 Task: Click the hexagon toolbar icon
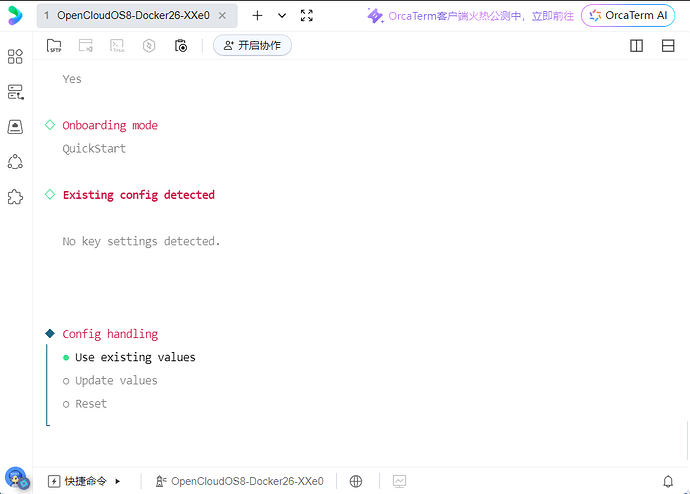click(x=149, y=45)
